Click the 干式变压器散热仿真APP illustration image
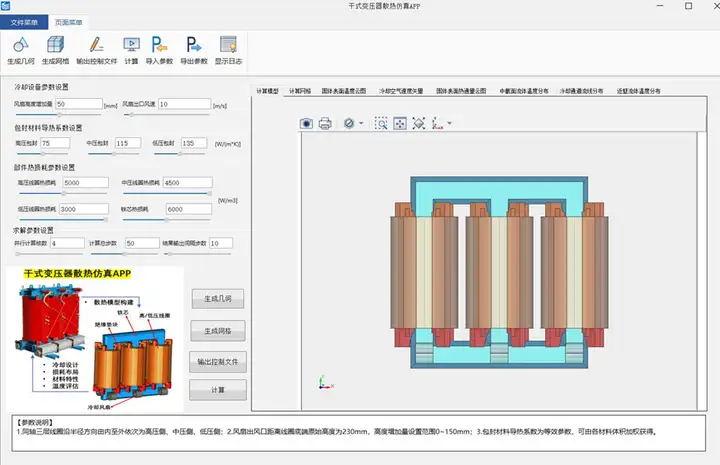Screen dimensions: 720x465 coord(95,339)
